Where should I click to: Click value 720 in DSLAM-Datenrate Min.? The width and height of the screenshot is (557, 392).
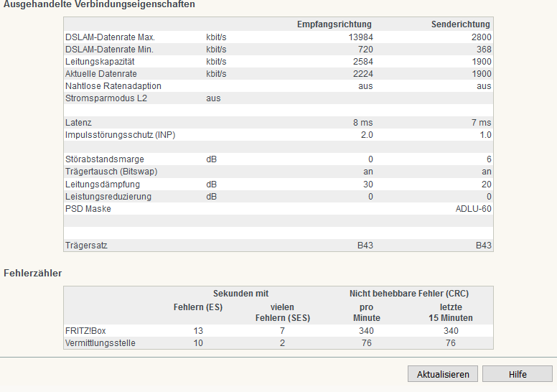point(365,50)
